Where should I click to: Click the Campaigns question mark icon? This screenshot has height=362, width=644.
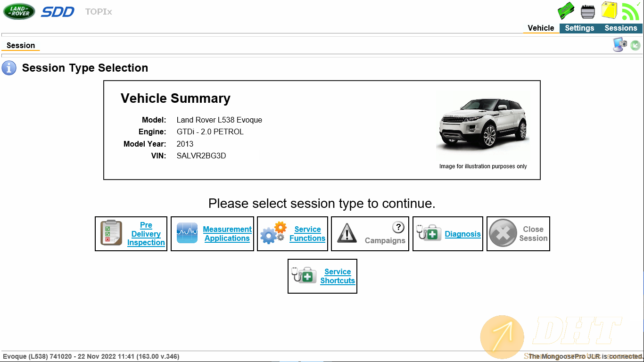click(x=398, y=227)
